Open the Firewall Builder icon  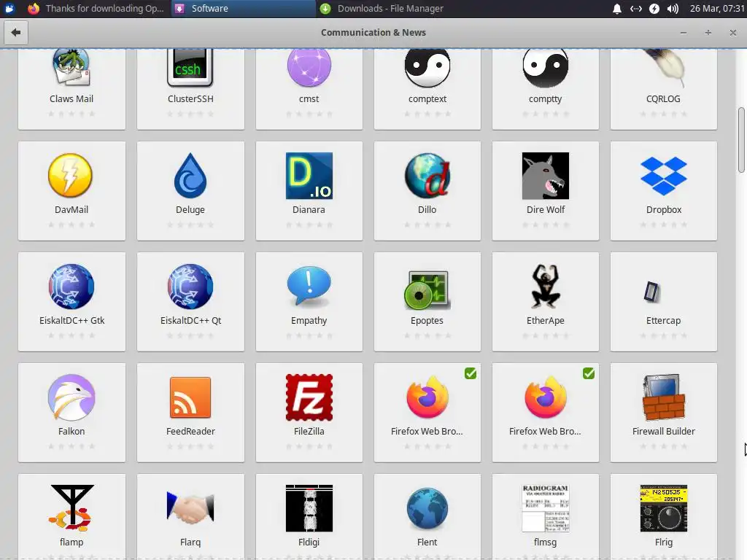(664, 397)
